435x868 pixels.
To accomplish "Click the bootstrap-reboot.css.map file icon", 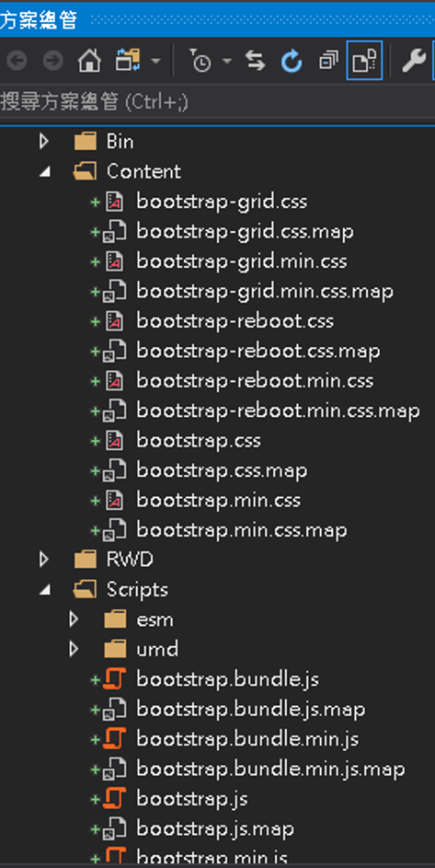I will [x=114, y=351].
